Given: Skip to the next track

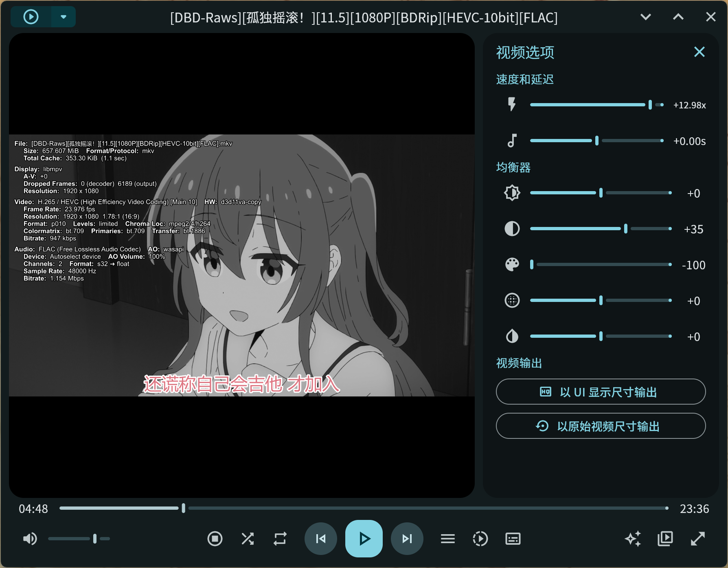Looking at the screenshot, I should point(407,539).
